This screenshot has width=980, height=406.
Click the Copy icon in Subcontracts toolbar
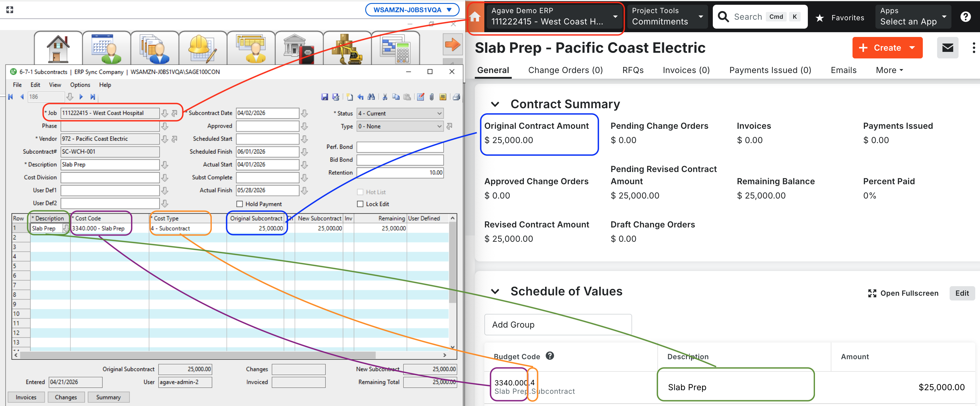[396, 97]
